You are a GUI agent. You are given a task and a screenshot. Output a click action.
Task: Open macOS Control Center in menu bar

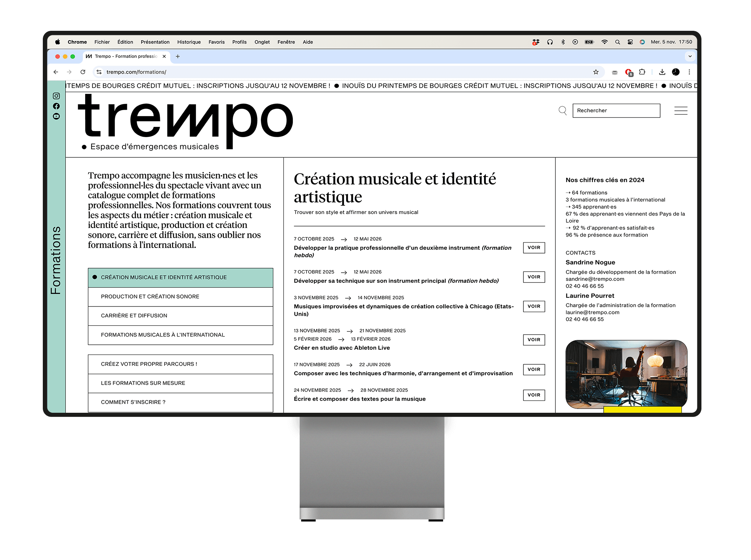630,42
